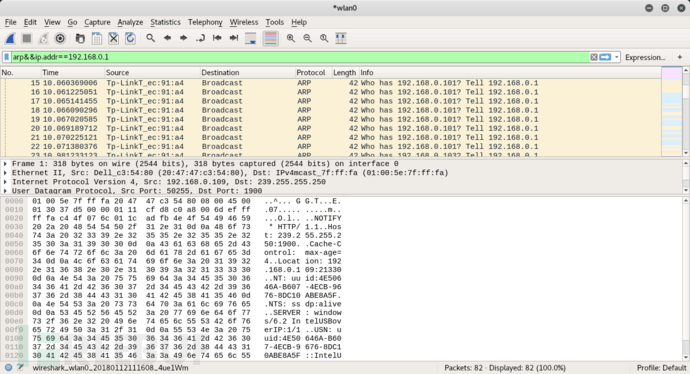Open find packet magnifier
The width and height of the screenshot is (690, 374).
[x=150, y=38]
